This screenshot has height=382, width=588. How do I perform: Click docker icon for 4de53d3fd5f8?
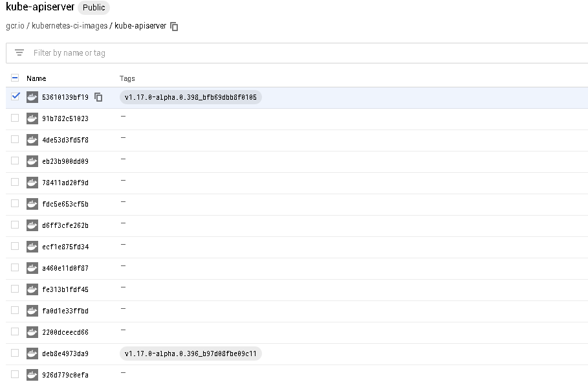point(32,140)
